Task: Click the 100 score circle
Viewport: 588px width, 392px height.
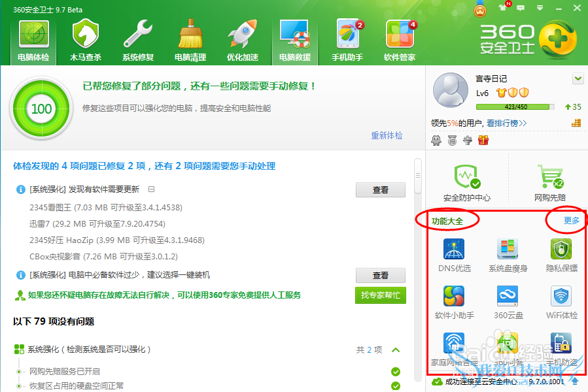Action: (x=41, y=108)
